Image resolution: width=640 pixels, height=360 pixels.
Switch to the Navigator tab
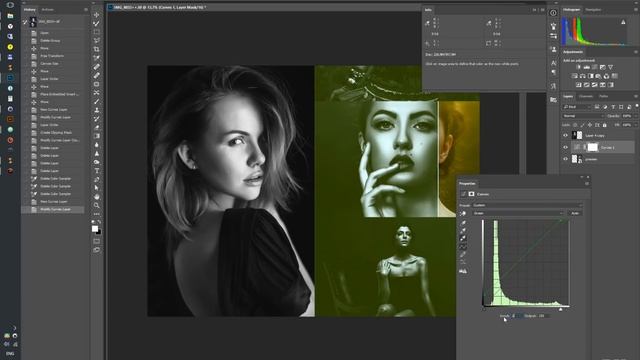593,9
